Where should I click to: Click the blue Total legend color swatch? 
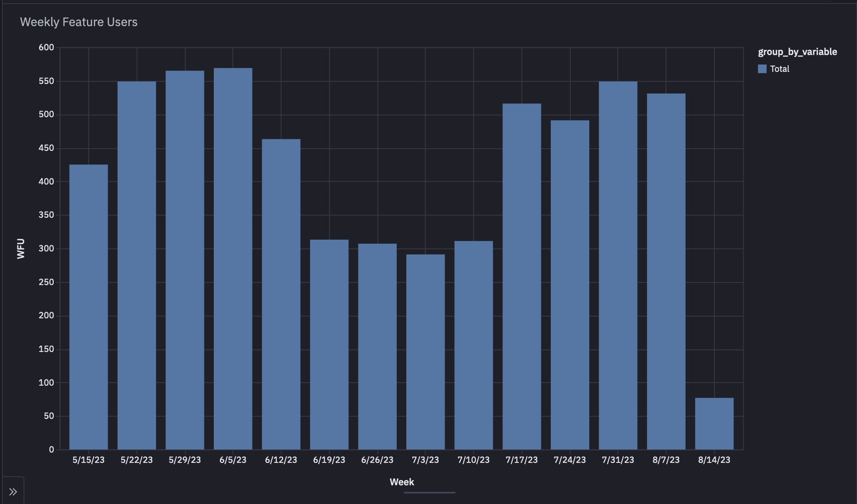(x=762, y=69)
